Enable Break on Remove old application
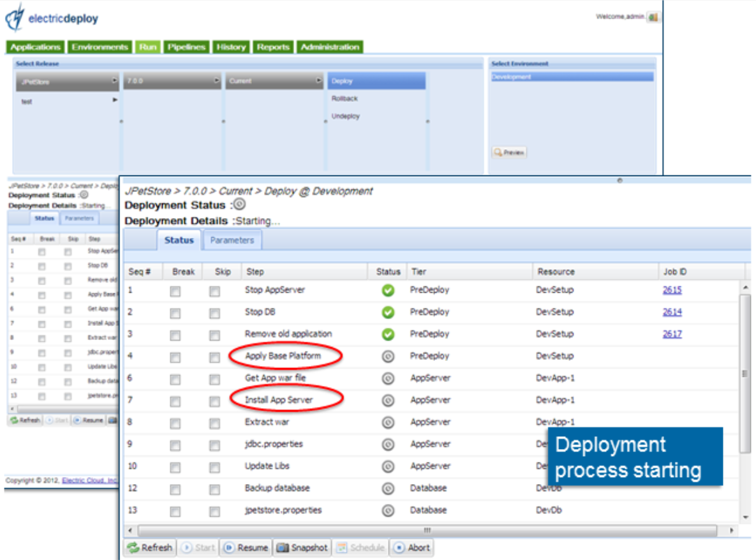 (175, 335)
